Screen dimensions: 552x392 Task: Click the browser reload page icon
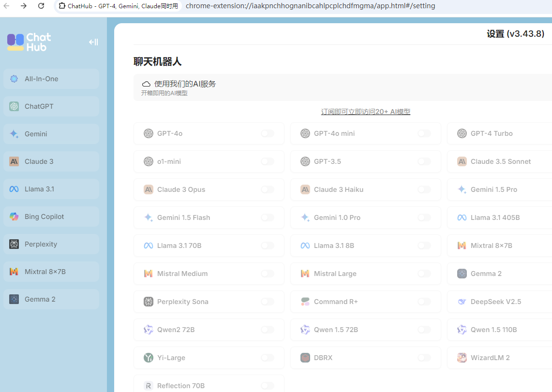[41, 6]
